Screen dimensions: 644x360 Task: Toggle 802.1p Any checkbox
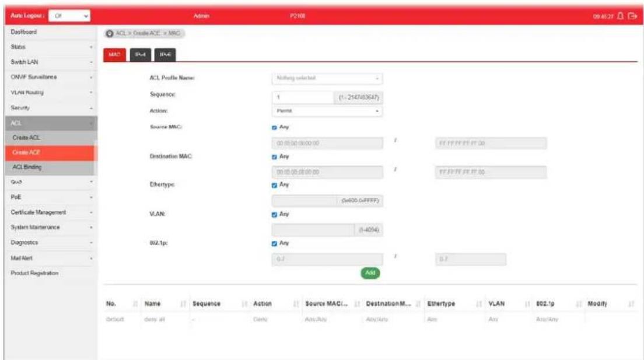274,244
